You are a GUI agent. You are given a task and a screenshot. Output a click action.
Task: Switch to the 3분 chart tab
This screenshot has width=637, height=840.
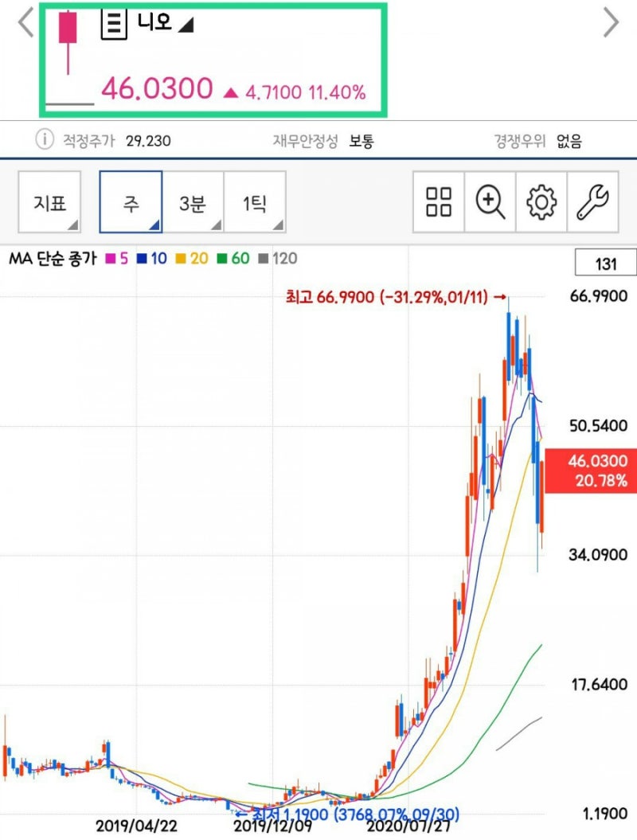[x=191, y=202]
